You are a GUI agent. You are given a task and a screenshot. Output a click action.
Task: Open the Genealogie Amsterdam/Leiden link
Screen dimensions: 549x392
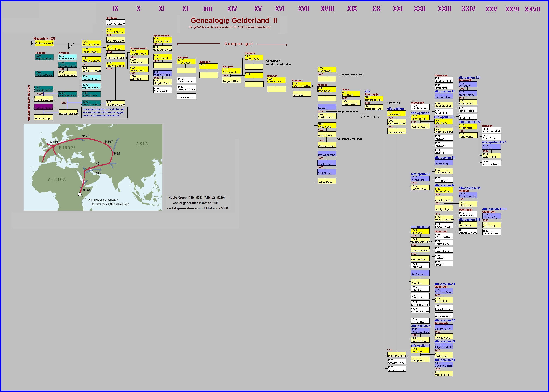(278, 62)
